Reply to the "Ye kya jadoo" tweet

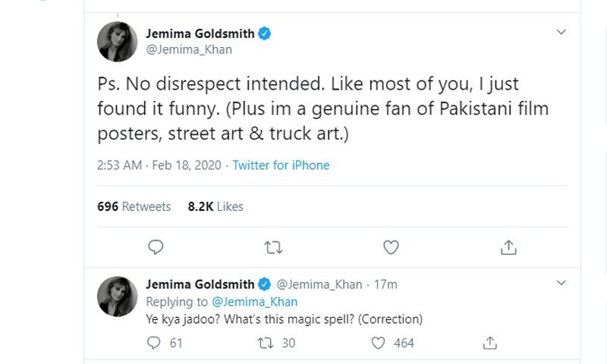(x=154, y=343)
